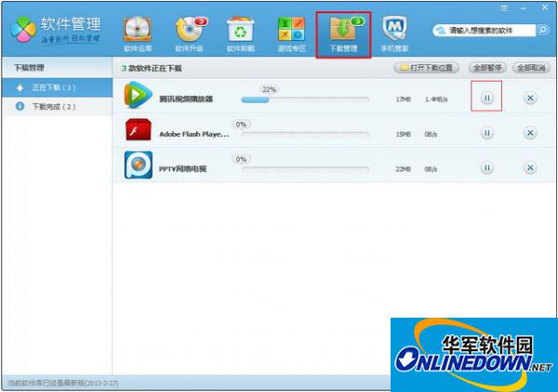Cancel the PPTV网络电视 download

530,167
